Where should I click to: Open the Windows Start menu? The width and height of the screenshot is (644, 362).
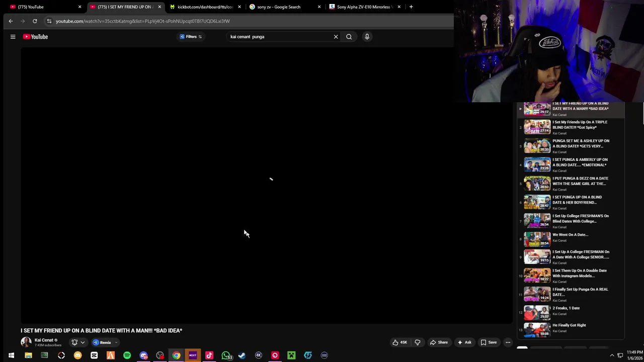(11, 355)
